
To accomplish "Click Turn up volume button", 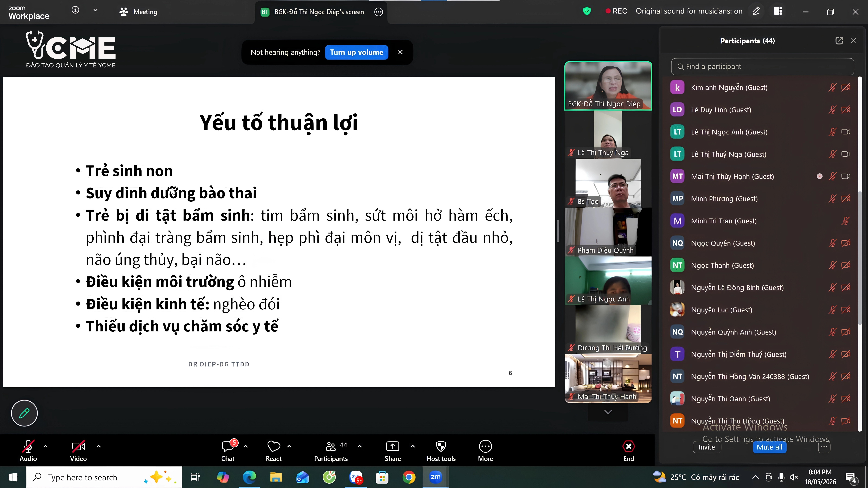I will [x=356, y=52].
